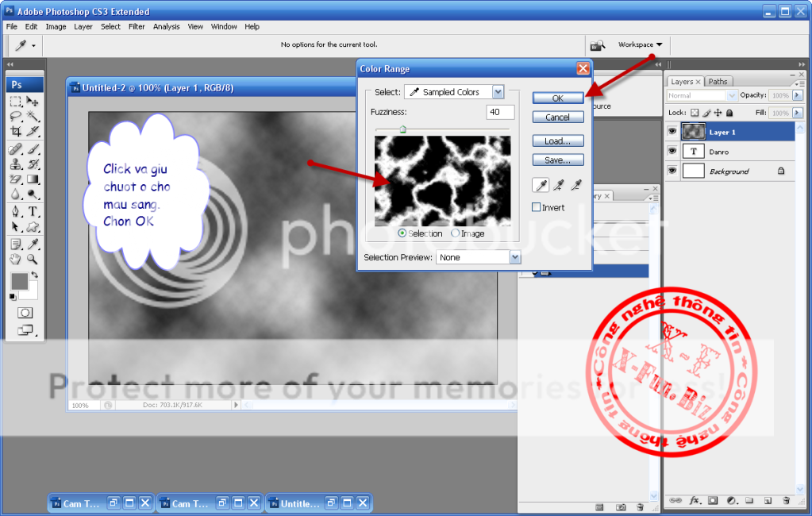Select the Pen tool
Image resolution: width=812 pixels, height=516 pixels.
(x=16, y=211)
